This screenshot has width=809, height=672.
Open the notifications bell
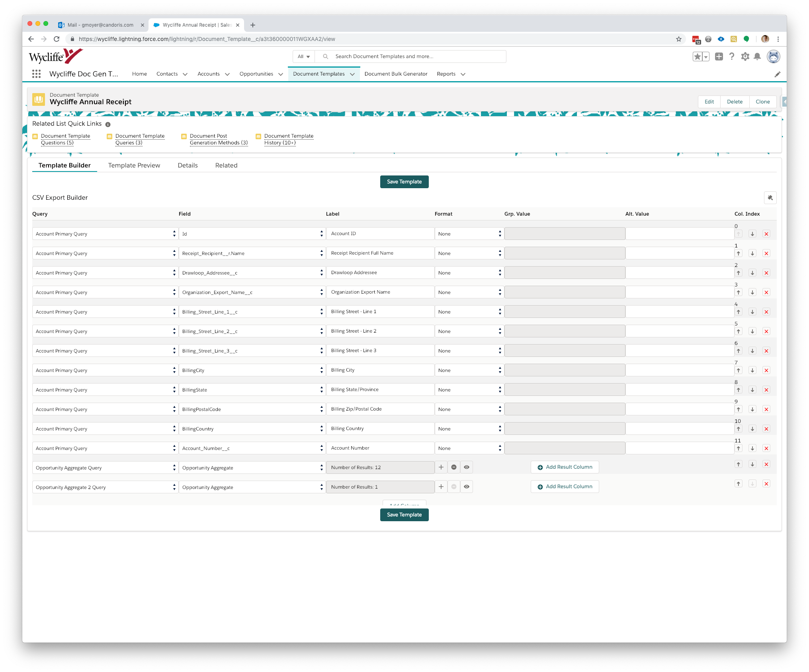[x=757, y=56]
